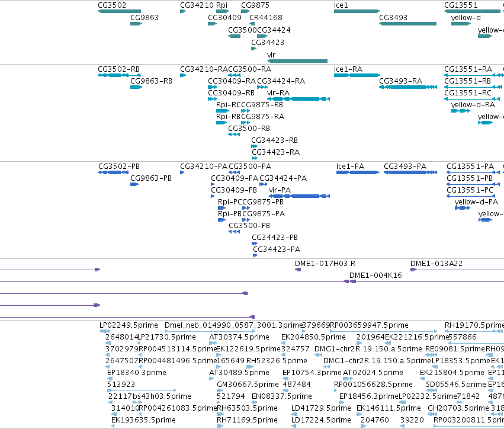Click the CG34424-PA protein label
This screenshot has height=429, width=504.
click(x=283, y=178)
